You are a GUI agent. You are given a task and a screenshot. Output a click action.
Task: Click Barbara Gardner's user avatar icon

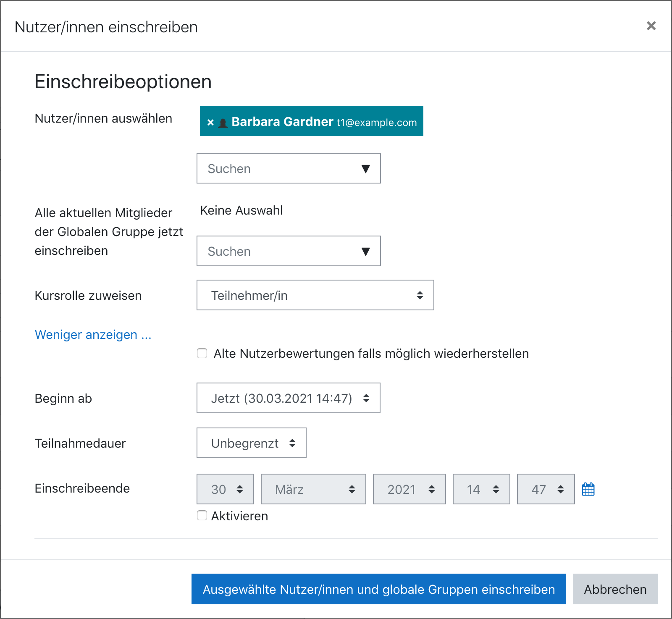pos(223,123)
